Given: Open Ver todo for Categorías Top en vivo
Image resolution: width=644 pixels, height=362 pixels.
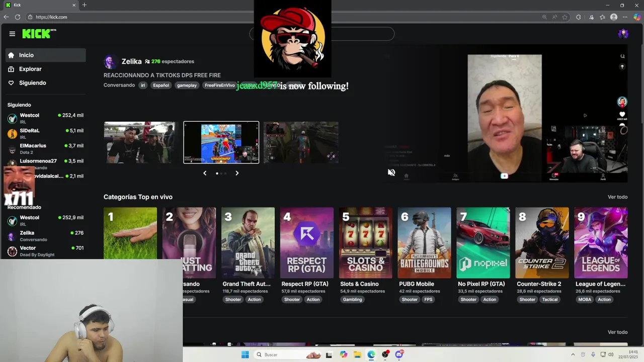Looking at the screenshot, I should pyautogui.click(x=617, y=197).
